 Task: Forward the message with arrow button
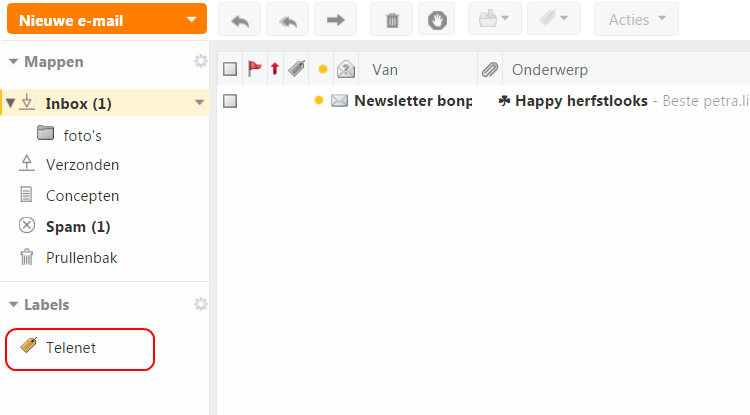(335, 19)
